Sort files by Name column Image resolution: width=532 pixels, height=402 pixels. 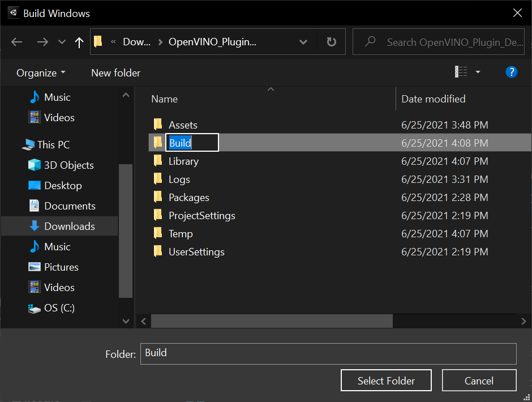click(165, 99)
